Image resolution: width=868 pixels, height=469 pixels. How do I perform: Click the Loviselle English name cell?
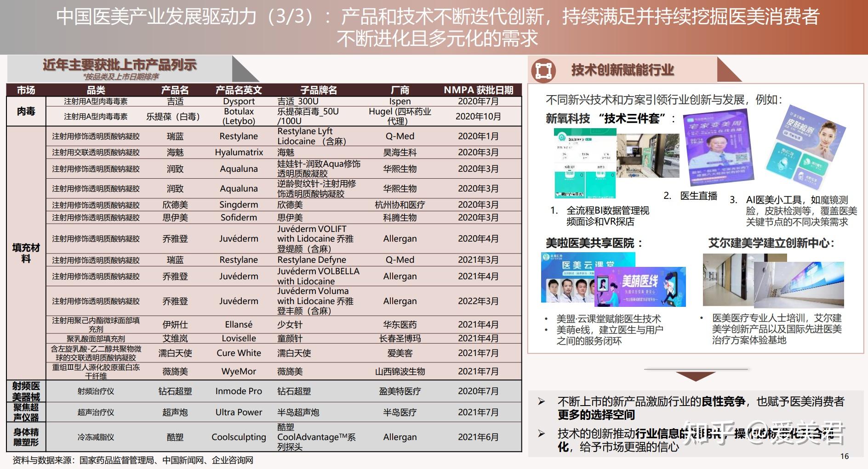[239, 338]
